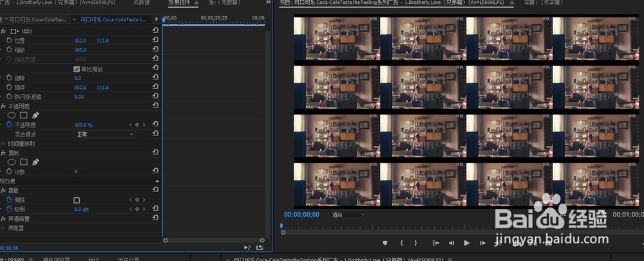Image resolution: width=644 pixels, height=261 pixels.
Task: Open 混合模式 blend mode dropdown
Action: tap(105, 134)
